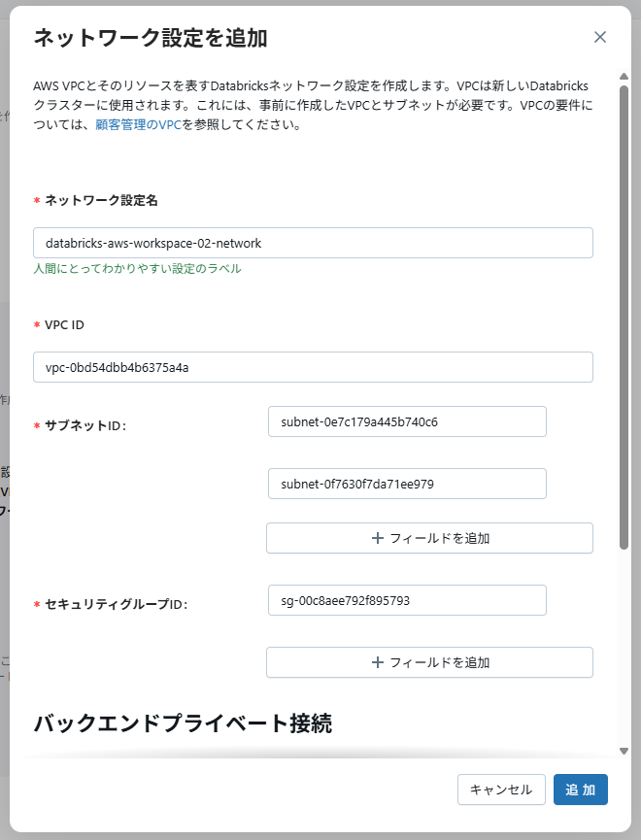This screenshot has width=641, height=840.
Task: Click the サブネットID label
Action: [x=85, y=426]
